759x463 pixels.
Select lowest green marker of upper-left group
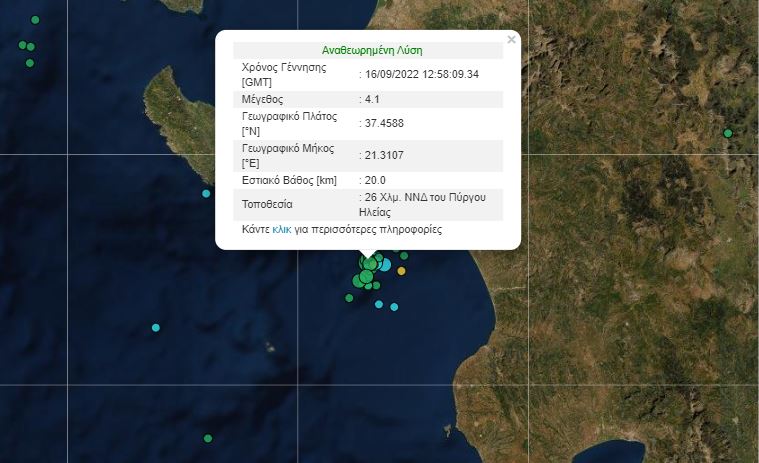click(x=30, y=63)
